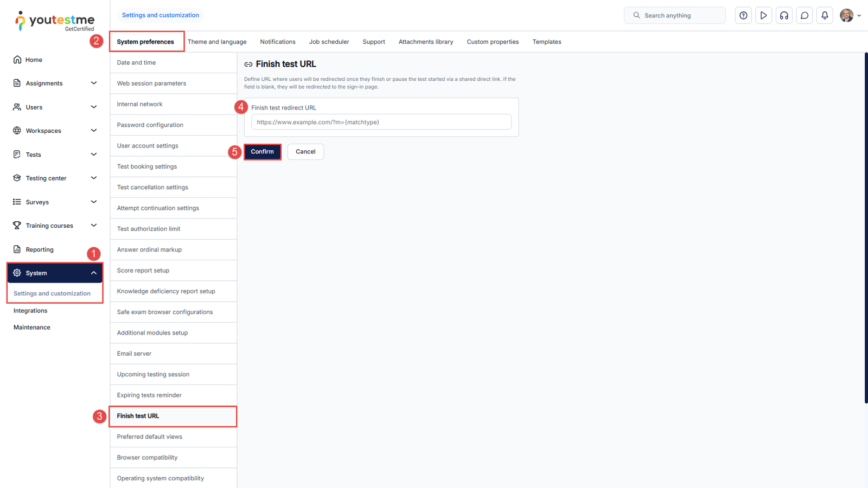Screen dimensions: 868x488
Task: Expand the Assignments menu chevron
Action: point(93,83)
